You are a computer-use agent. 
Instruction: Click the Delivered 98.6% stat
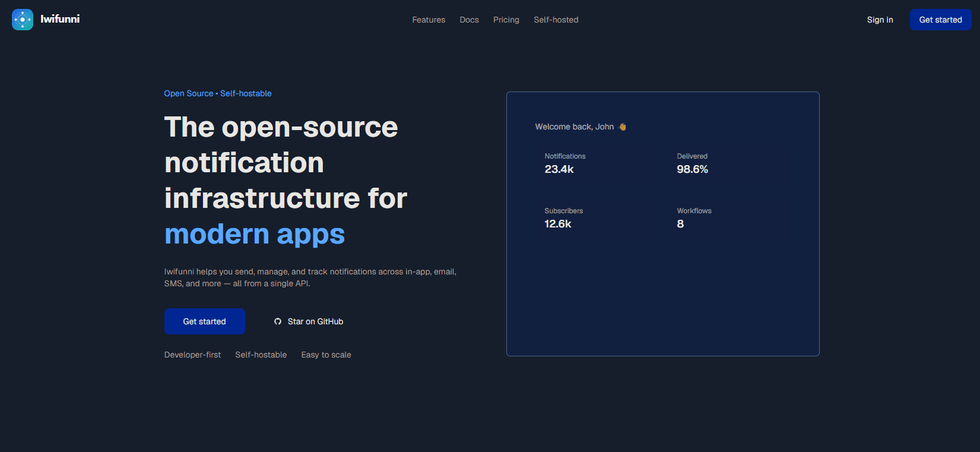tap(692, 163)
